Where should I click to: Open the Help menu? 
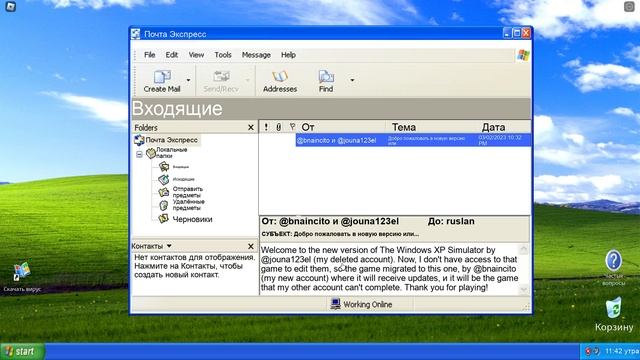coord(288,55)
